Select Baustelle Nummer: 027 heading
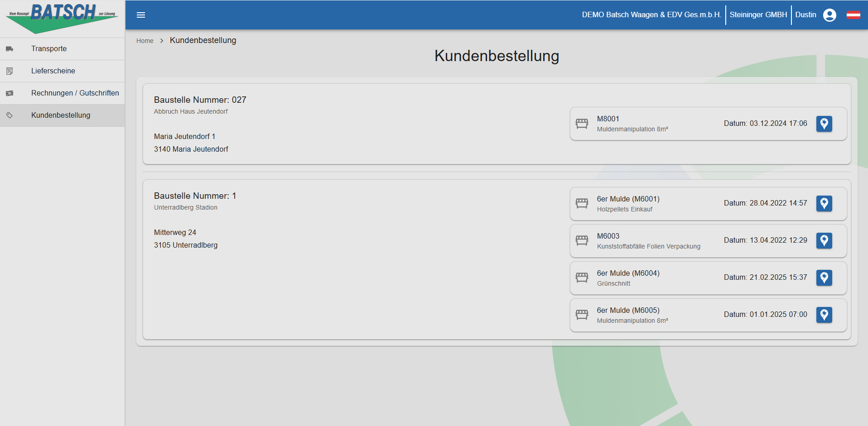 200,100
